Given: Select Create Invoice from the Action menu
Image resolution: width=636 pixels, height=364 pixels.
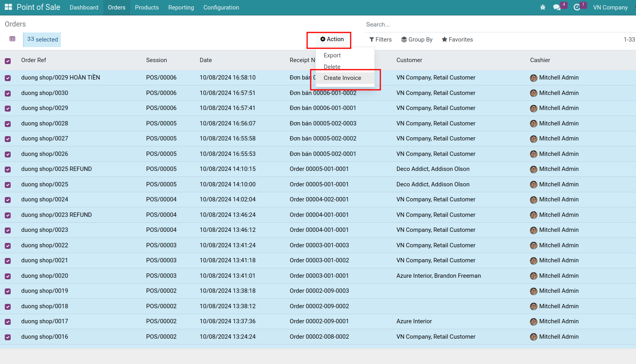Looking at the screenshot, I should 342,78.
